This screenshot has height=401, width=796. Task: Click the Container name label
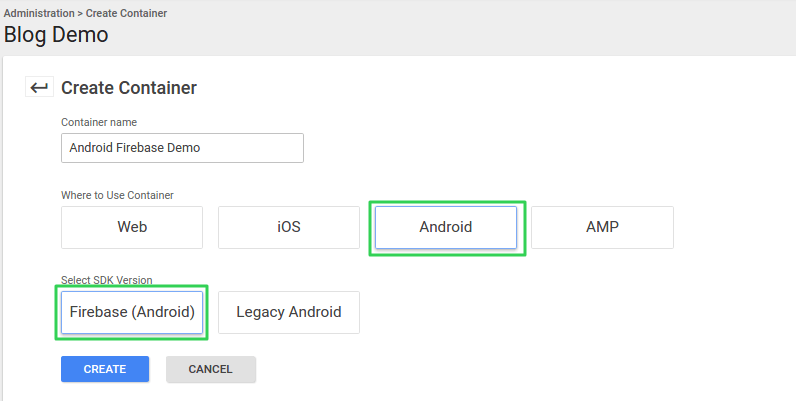99,122
